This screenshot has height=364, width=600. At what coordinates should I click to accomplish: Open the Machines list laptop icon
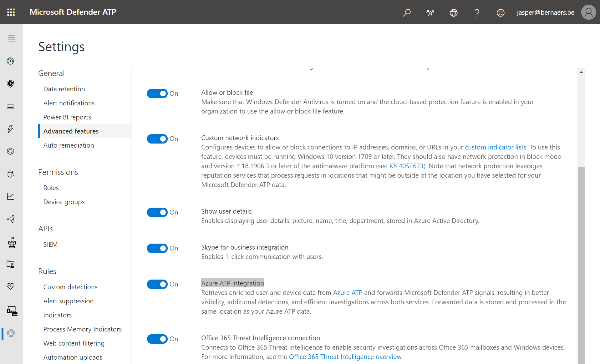click(10, 106)
